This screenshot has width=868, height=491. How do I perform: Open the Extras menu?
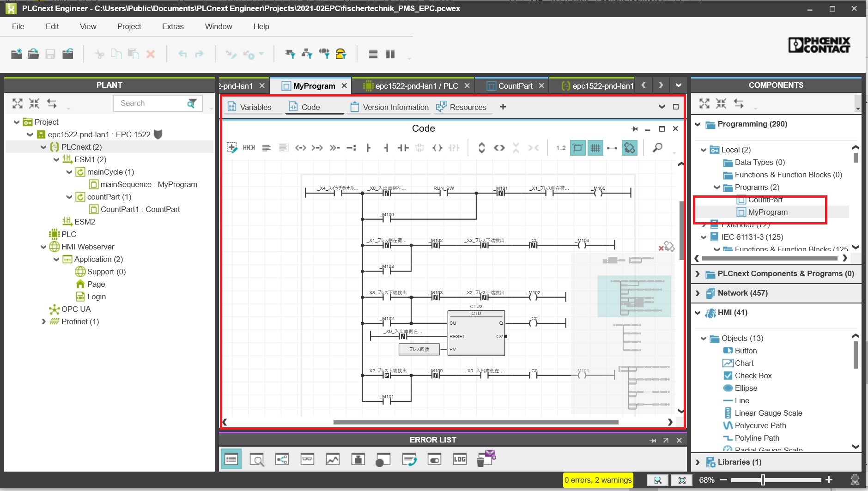[x=173, y=26]
